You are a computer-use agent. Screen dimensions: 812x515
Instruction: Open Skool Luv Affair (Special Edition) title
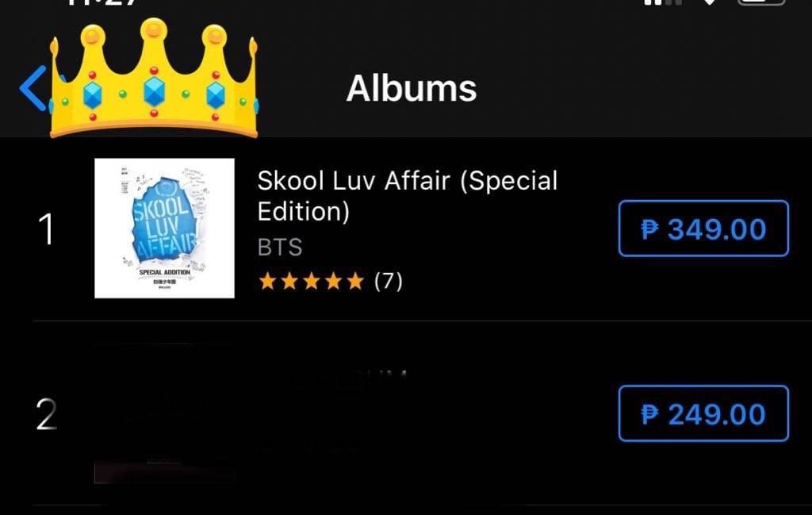pyautogui.click(x=407, y=196)
